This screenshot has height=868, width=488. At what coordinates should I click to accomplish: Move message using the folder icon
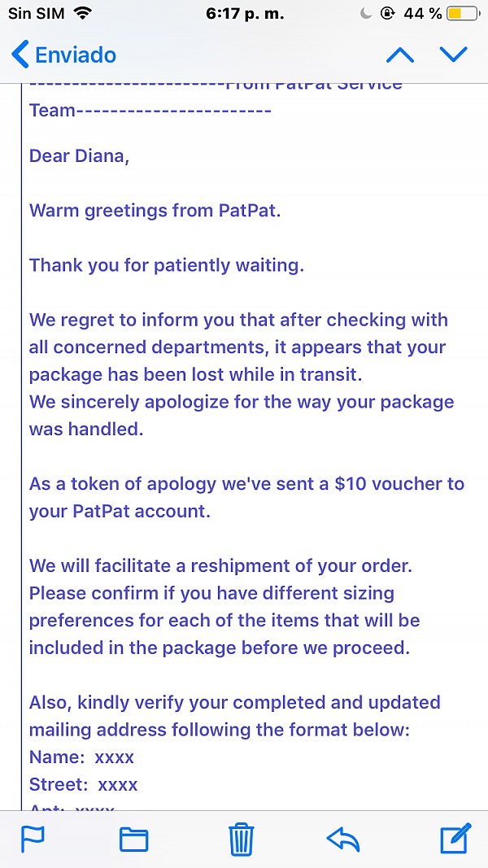pos(134,840)
